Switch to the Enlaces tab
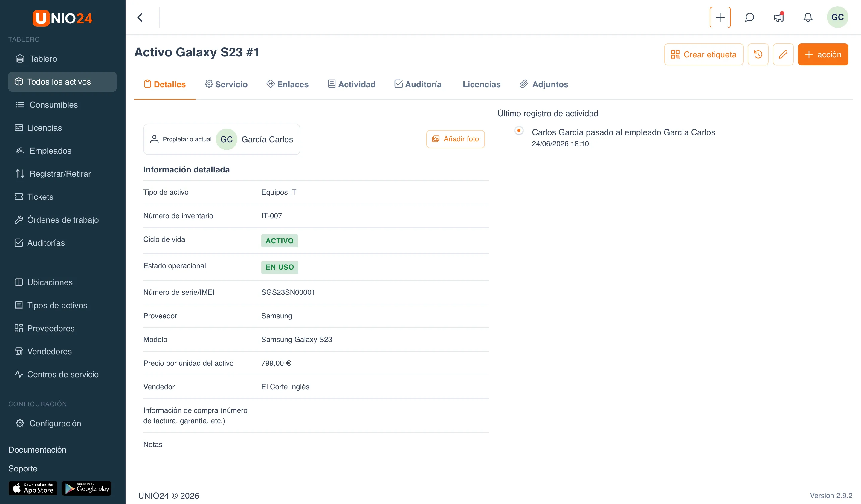This screenshot has height=504, width=861. [x=288, y=84]
